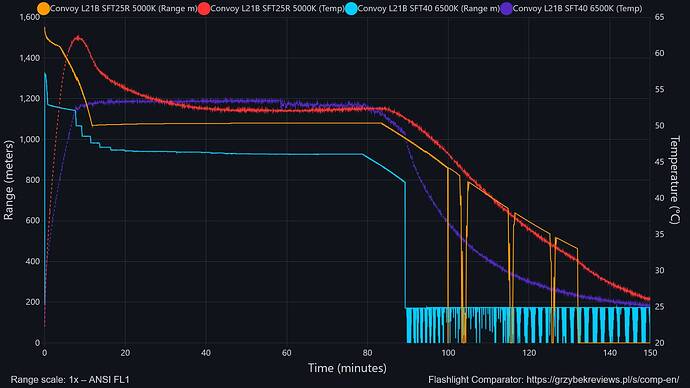Click the 200 range axis label
Image resolution: width=690 pixels, height=388 pixels.
pyautogui.click(x=33, y=302)
